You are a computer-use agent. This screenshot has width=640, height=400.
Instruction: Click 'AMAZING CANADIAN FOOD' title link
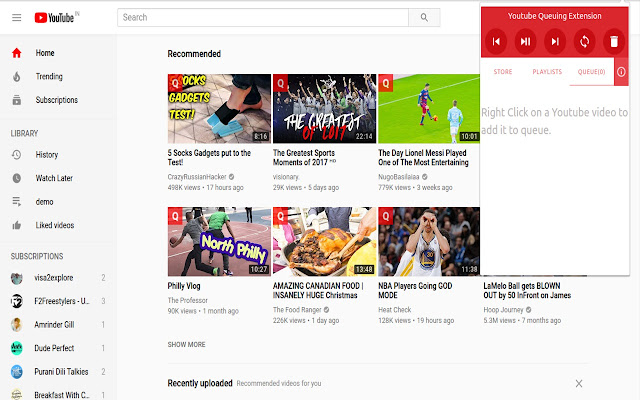pos(318,291)
